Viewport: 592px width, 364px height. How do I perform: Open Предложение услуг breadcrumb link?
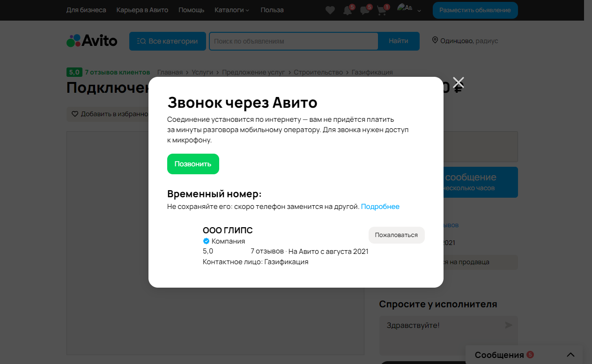coord(253,72)
